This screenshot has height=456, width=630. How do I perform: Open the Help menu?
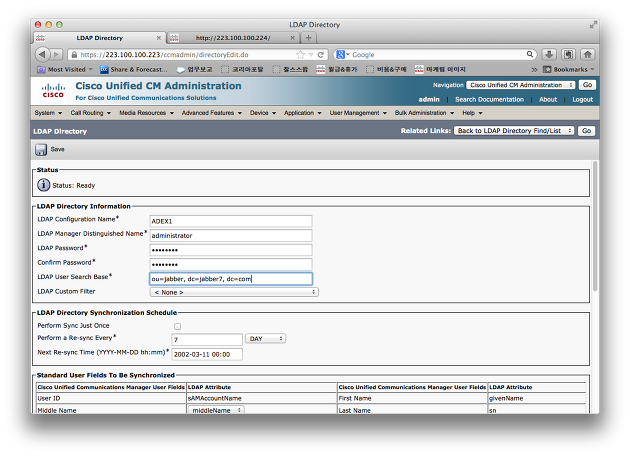coord(472,113)
